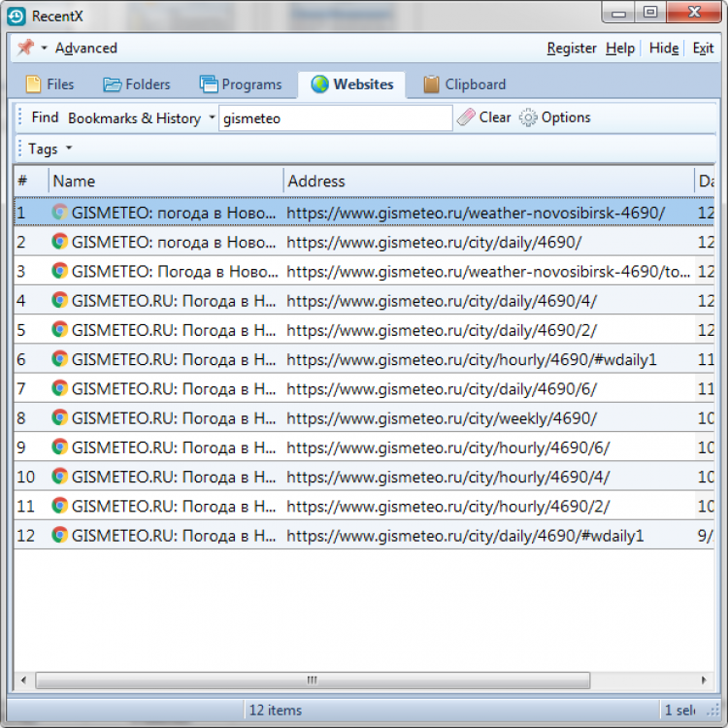This screenshot has height=728, width=728.
Task: Select address city/daily/4690/ in row 2
Action: tap(434, 242)
